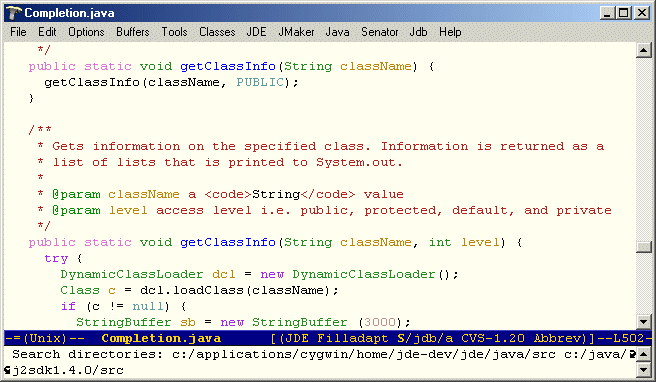Click the minibuffer scrollbar up arrow
This screenshot has height=382, width=656.
point(643,355)
